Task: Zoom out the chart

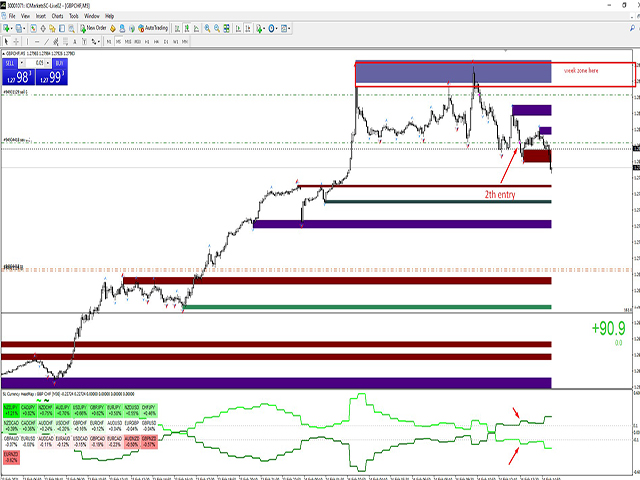Action: click(x=217, y=29)
